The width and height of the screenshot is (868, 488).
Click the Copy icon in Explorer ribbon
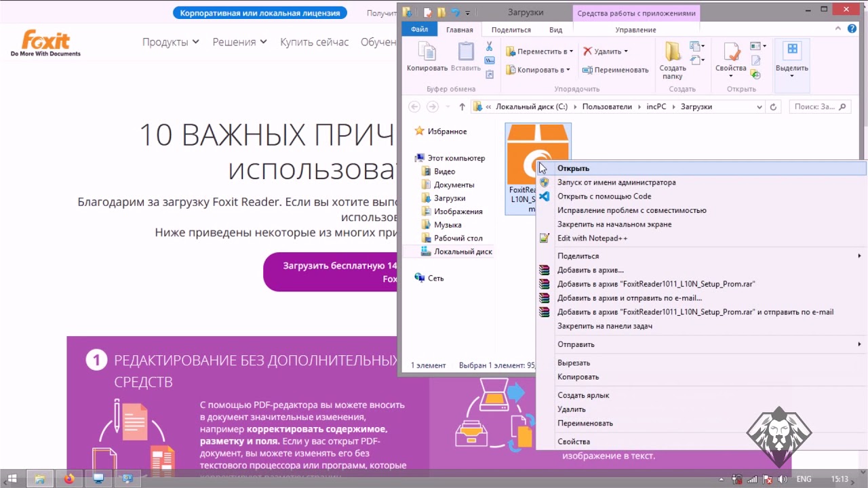tap(427, 52)
